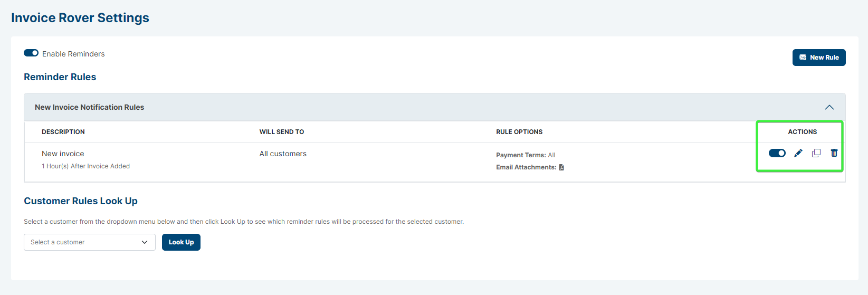Click the DESCRIPTION column header
This screenshot has width=868, height=295.
(x=63, y=132)
